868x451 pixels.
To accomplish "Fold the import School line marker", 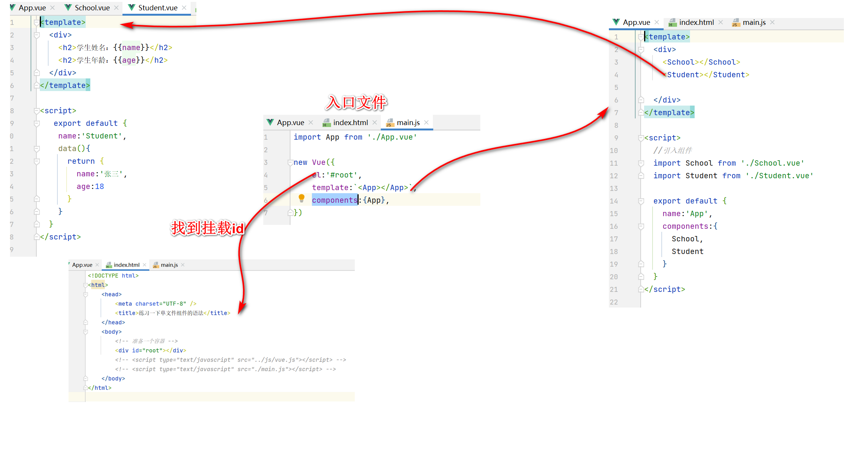I will pos(641,163).
